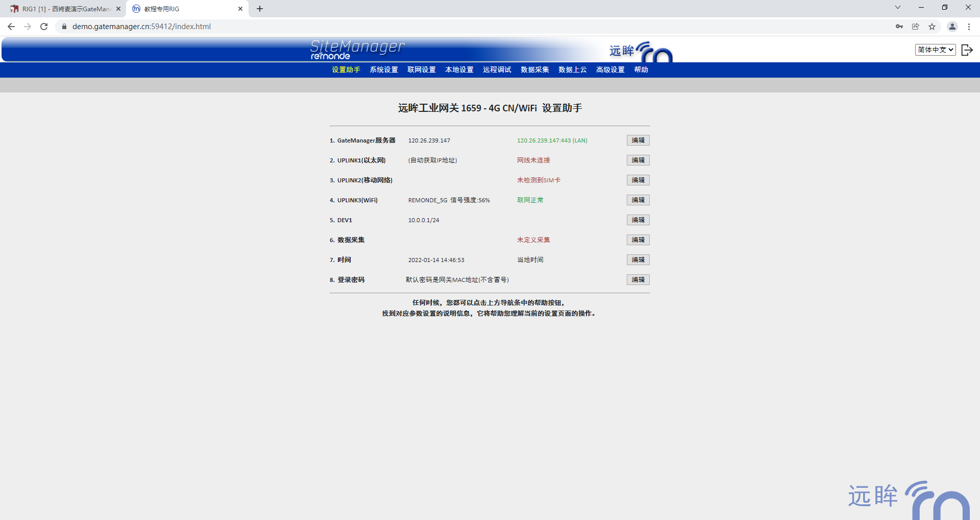Open the saved passwords key icon
This screenshot has width=980, height=520.
coord(899,27)
